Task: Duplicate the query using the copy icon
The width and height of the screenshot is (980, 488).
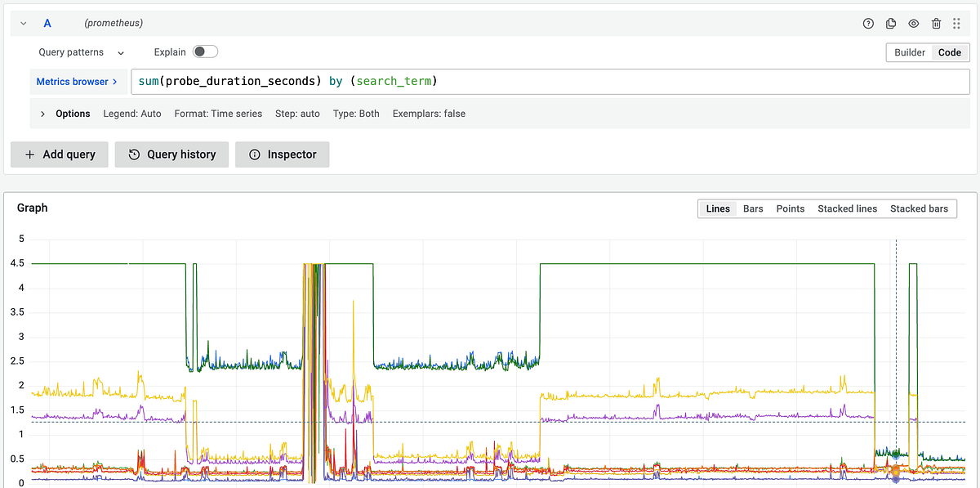Action: pos(891,23)
